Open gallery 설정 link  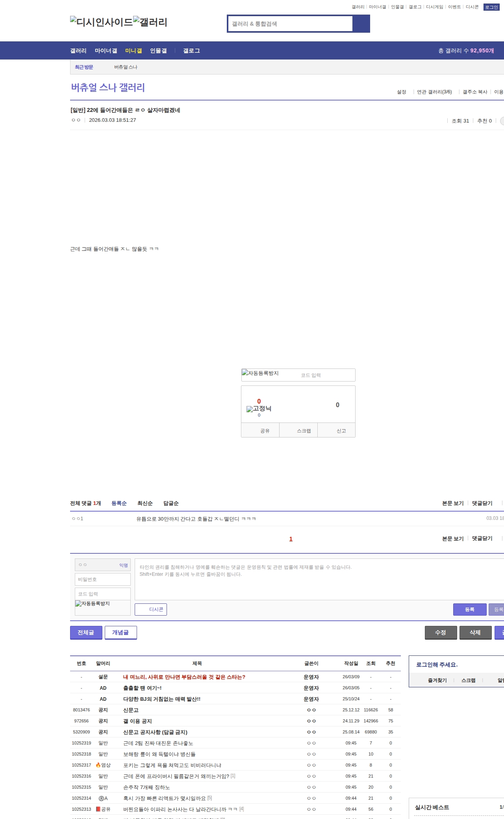pos(402,92)
